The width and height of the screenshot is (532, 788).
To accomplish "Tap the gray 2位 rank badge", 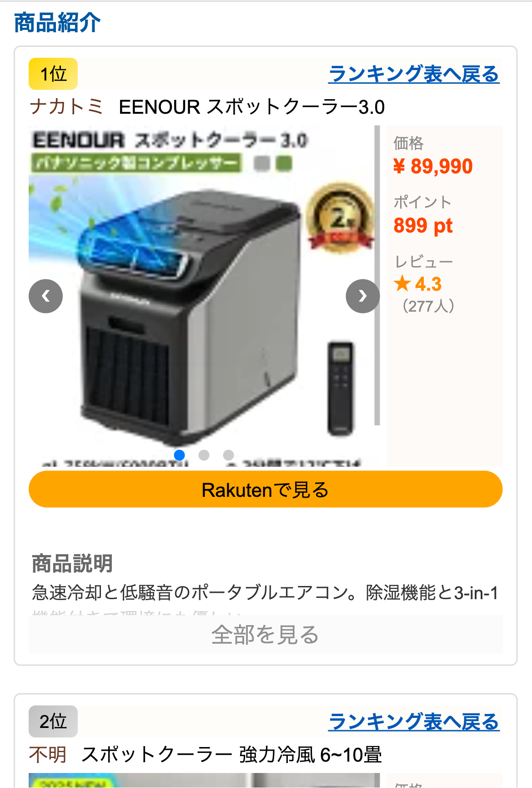I will tap(53, 722).
